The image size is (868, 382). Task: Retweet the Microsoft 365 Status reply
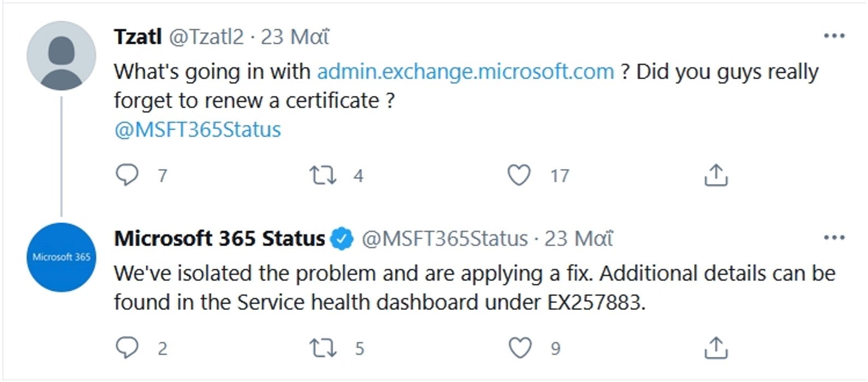pos(323,348)
